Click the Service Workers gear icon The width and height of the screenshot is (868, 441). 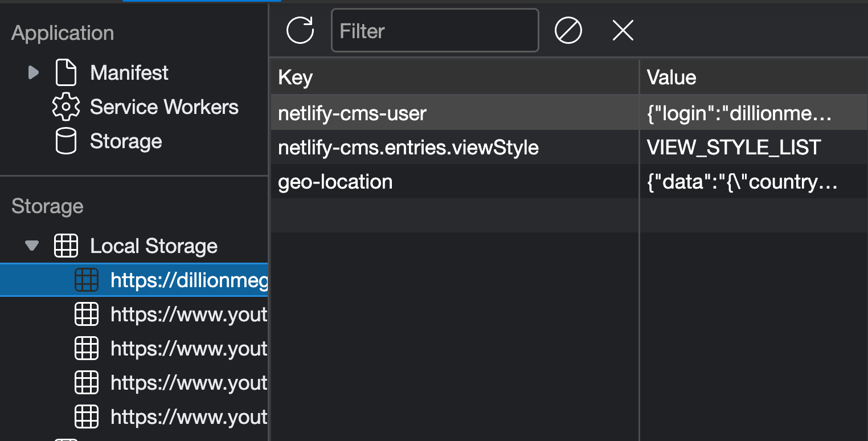pos(65,107)
